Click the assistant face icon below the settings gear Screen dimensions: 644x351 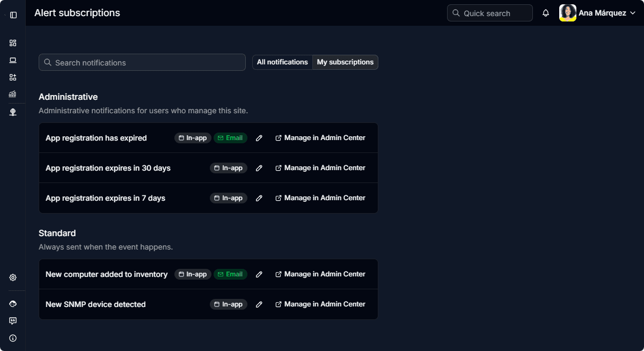(x=13, y=304)
